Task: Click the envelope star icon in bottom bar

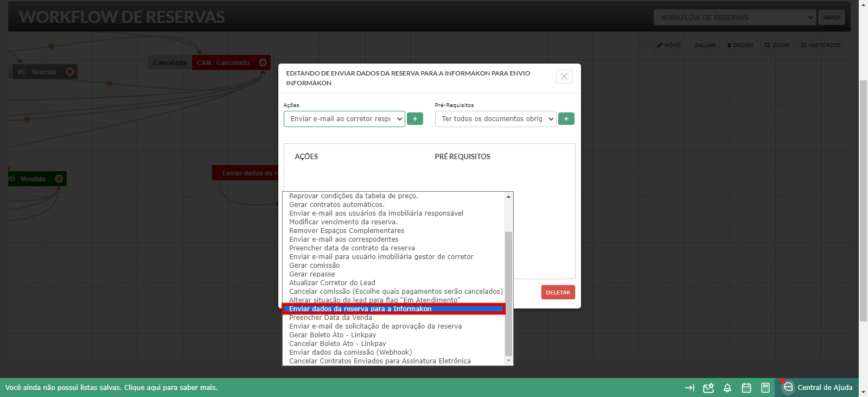Action: pyautogui.click(x=709, y=388)
